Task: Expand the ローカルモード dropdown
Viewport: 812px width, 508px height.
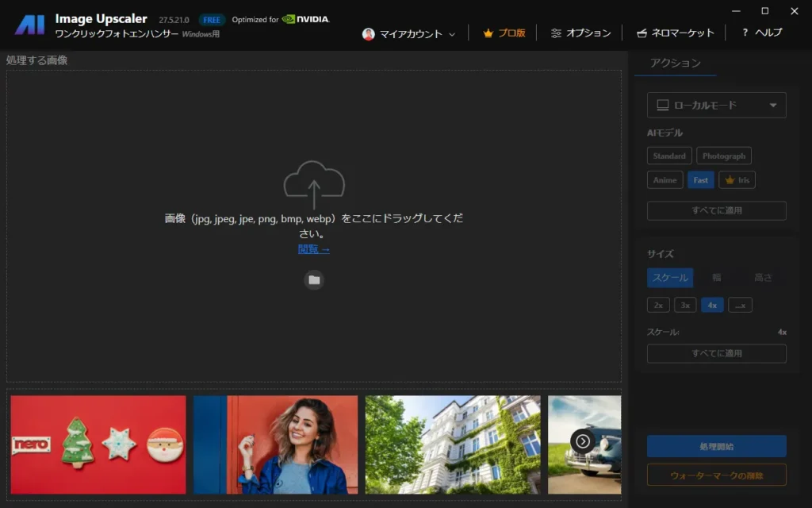Action: pos(772,106)
